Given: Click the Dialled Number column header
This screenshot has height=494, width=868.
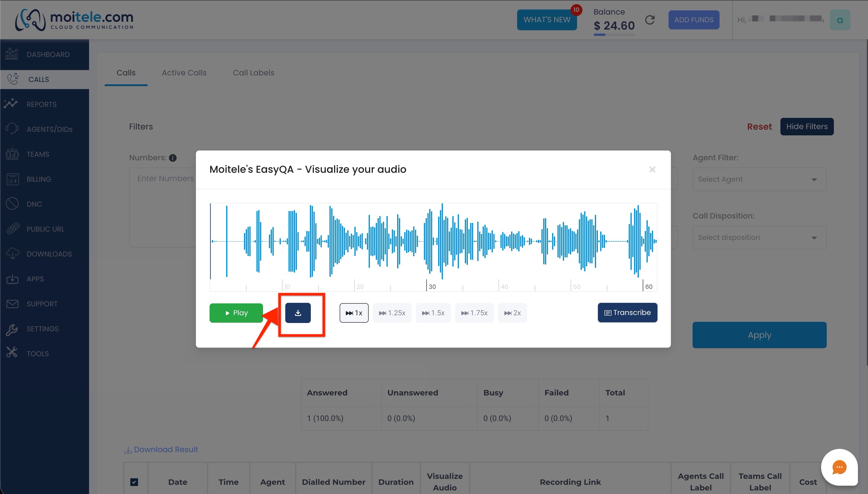Looking at the screenshot, I should point(333,482).
